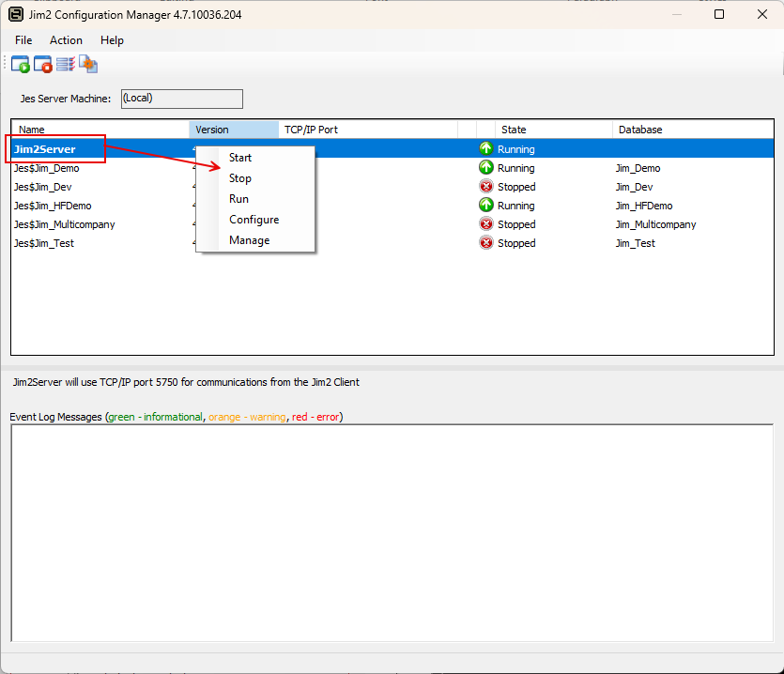Choose Manage from the context menu
784x674 pixels.
(255, 240)
